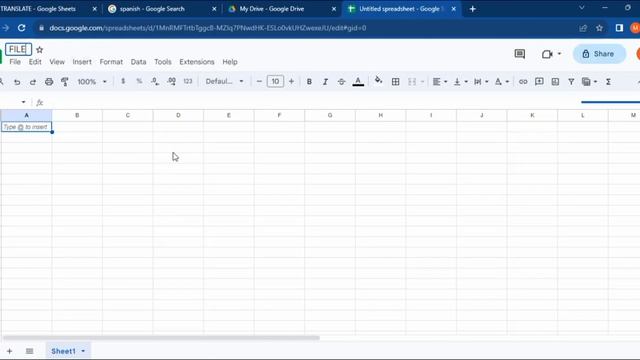
Task: Increase decimal places icon
Action: (x=171, y=82)
